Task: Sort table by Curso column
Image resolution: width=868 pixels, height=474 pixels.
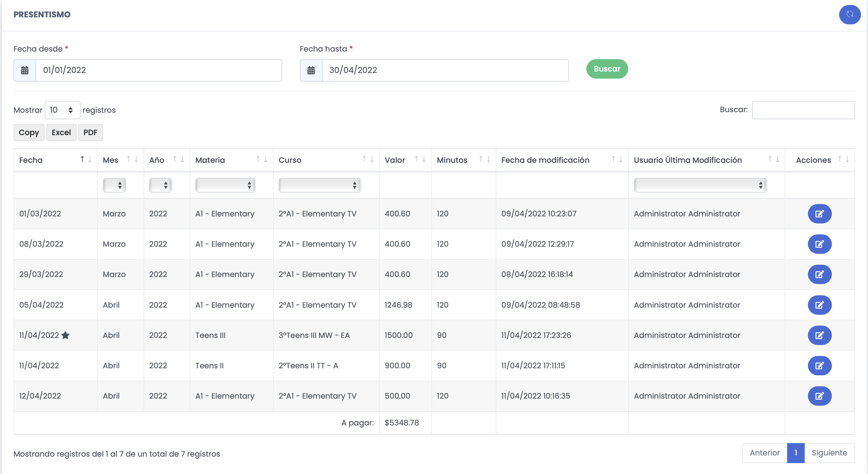Action: point(326,160)
